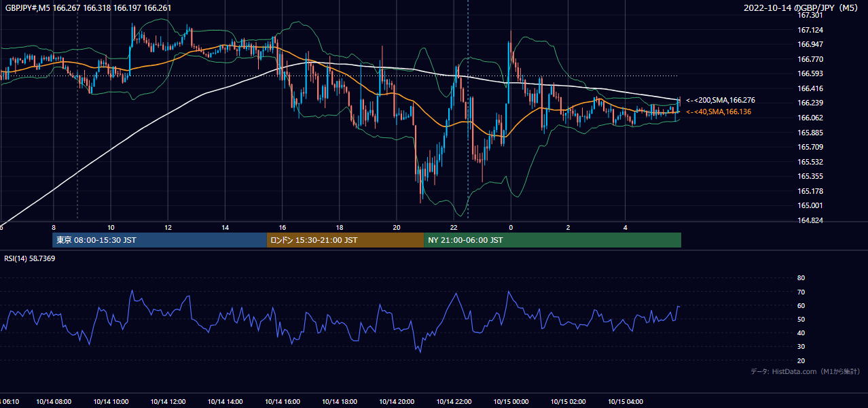The image size is (868, 408).
Task: Click the 10/14 16:00 date label
Action: coord(282,402)
